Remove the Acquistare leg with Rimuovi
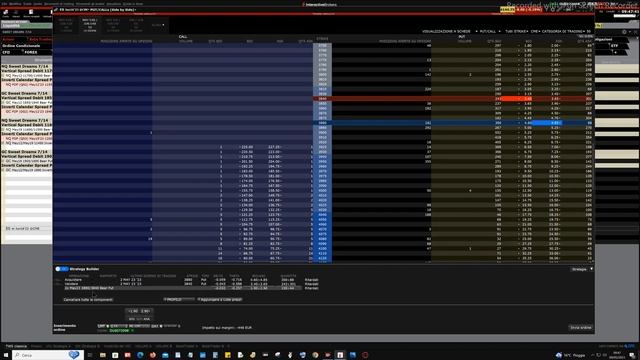This screenshot has height=360, width=640. click(311, 280)
